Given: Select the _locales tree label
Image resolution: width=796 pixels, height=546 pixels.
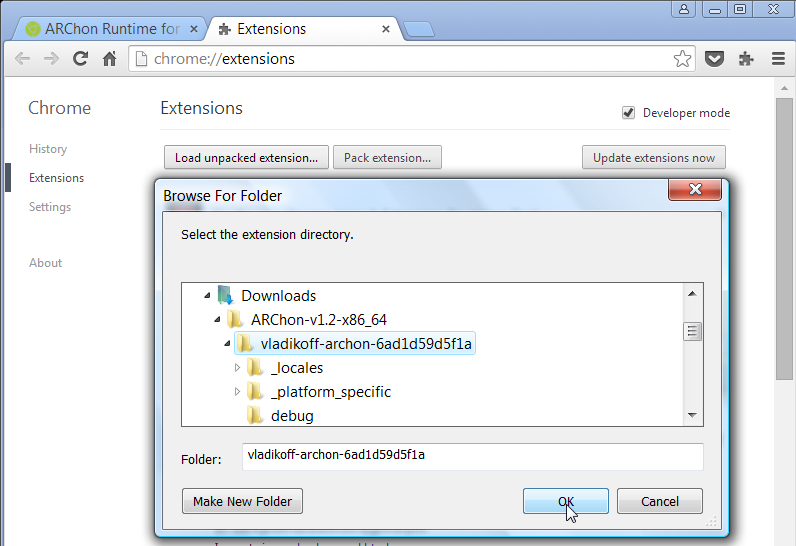Looking at the screenshot, I should click(x=297, y=368).
